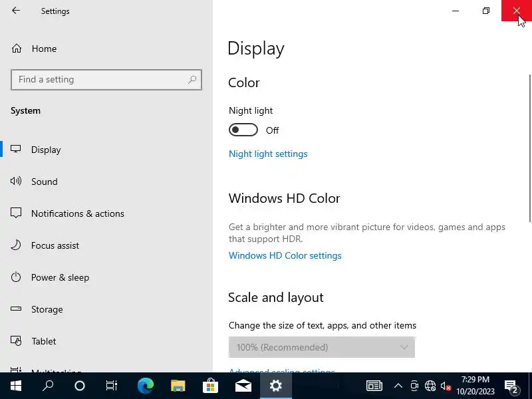
Task: Select Display in the System sidebar
Action: coord(106,149)
